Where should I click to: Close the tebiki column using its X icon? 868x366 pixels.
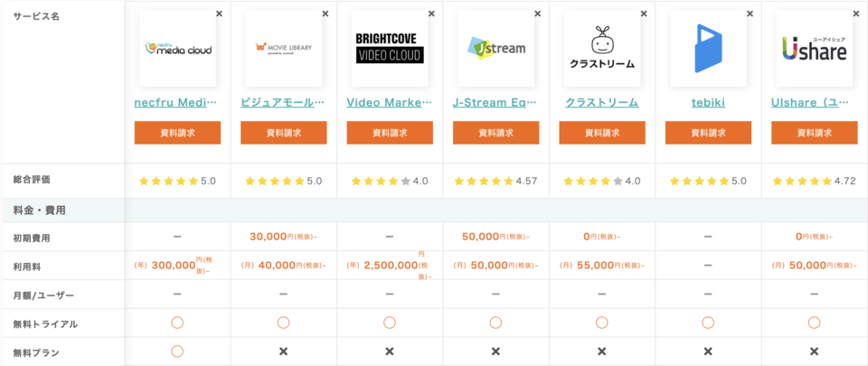point(750,14)
